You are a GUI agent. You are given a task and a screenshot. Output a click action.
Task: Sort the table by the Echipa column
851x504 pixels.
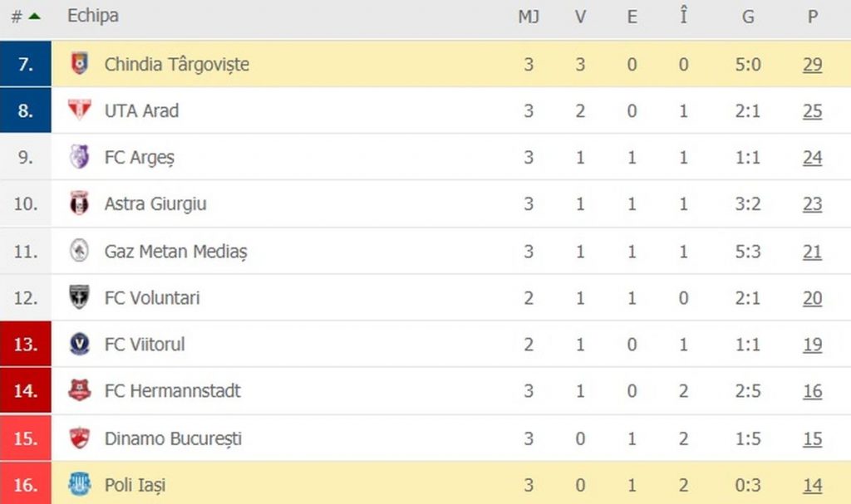[x=94, y=15]
